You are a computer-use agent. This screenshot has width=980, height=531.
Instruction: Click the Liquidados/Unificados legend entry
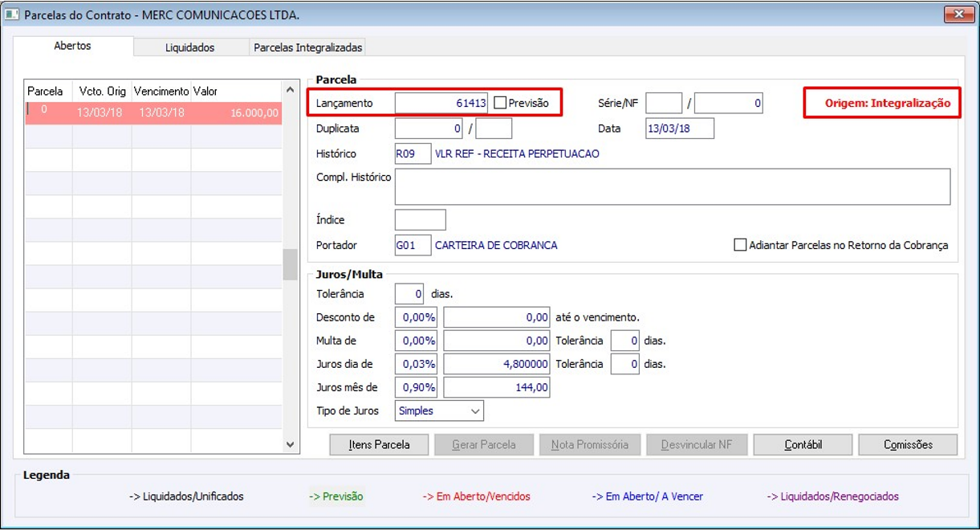click(186, 496)
